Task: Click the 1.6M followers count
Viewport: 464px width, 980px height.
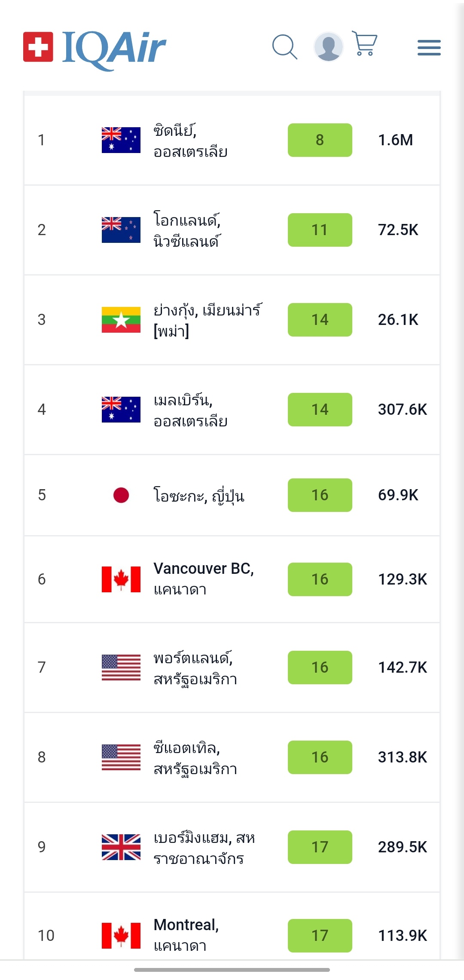Action: [395, 140]
